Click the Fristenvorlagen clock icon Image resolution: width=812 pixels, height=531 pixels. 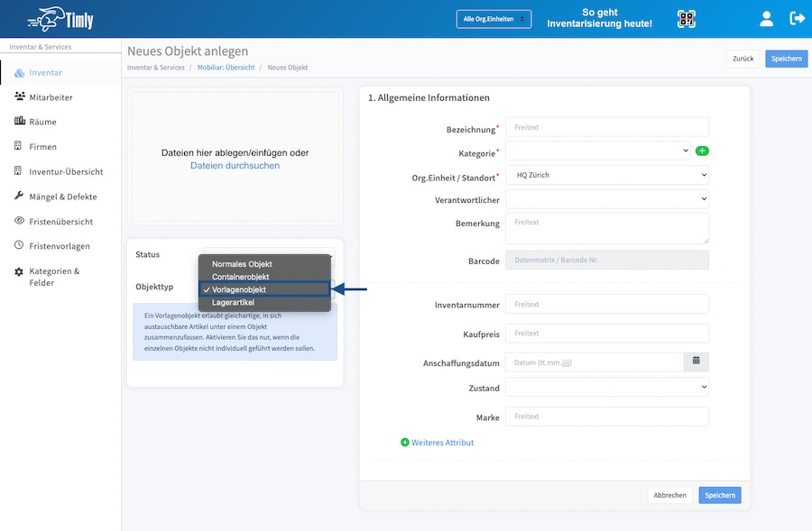tap(19, 245)
